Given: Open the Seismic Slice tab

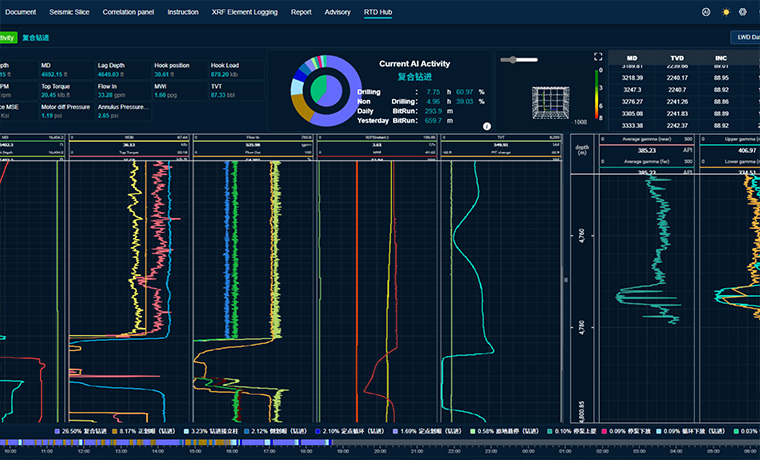Looking at the screenshot, I should (x=70, y=12).
